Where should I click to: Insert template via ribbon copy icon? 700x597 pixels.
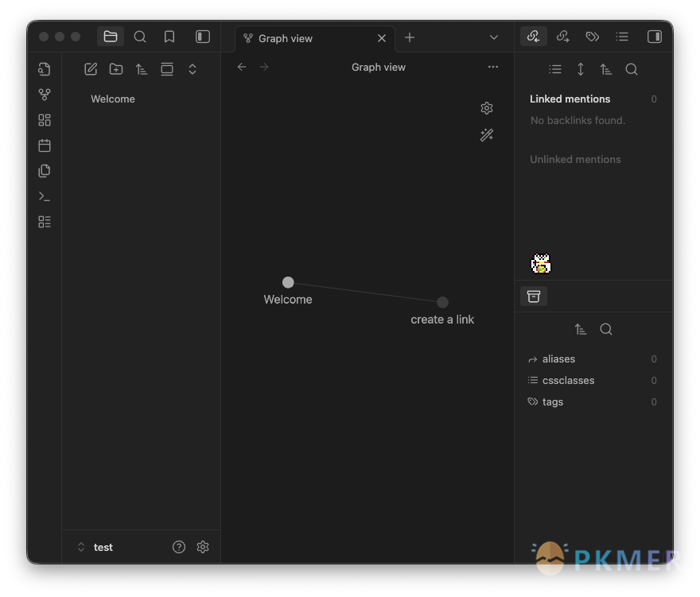(x=45, y=171)
